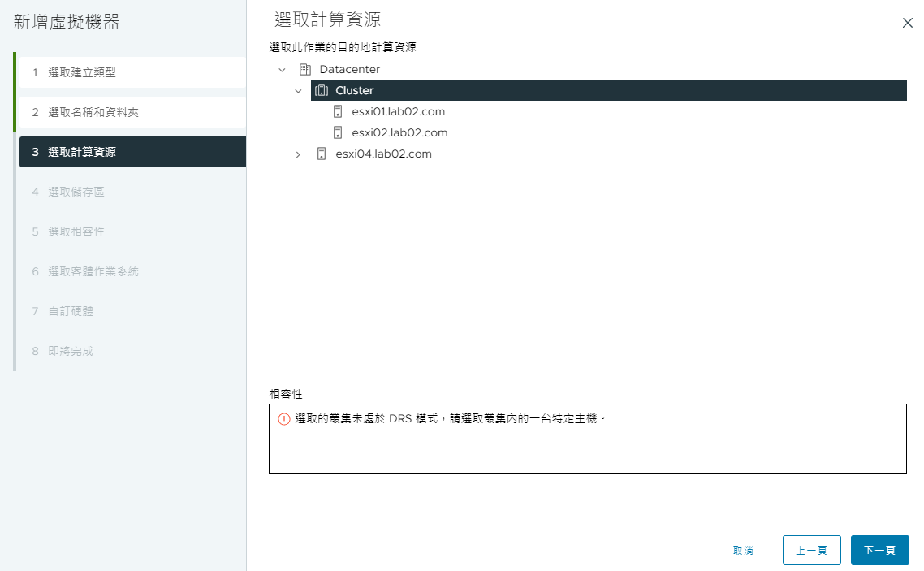
Task: Collapse the Datacenter tree node
Action: click(280, 69)
